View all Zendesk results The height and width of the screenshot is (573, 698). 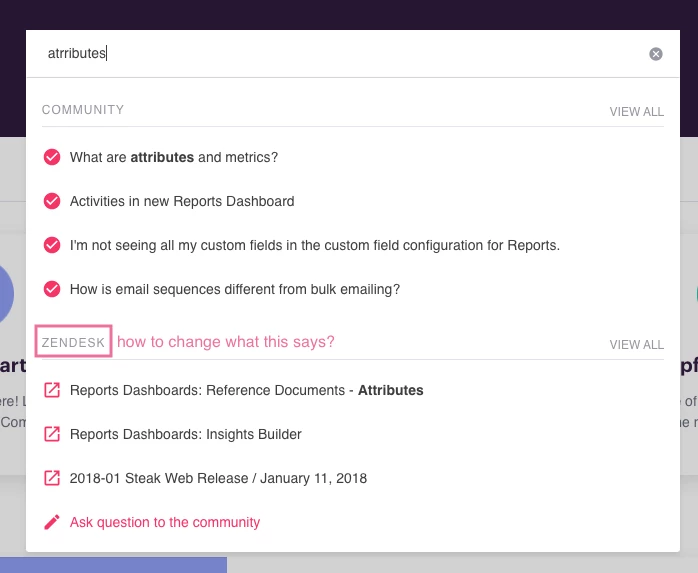[x=637, y=345]
